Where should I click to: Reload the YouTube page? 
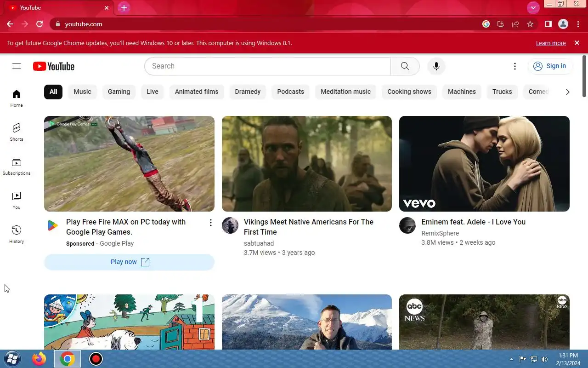coord(40,24)
